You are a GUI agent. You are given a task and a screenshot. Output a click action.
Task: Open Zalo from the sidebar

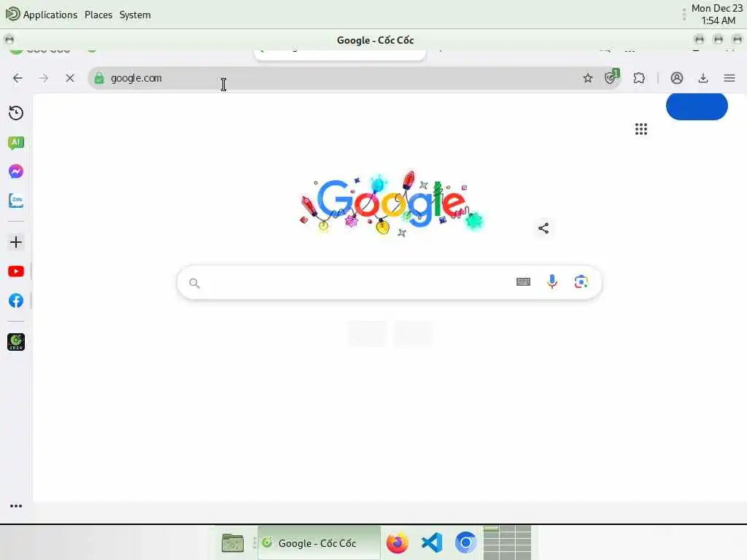coord(16,201)
